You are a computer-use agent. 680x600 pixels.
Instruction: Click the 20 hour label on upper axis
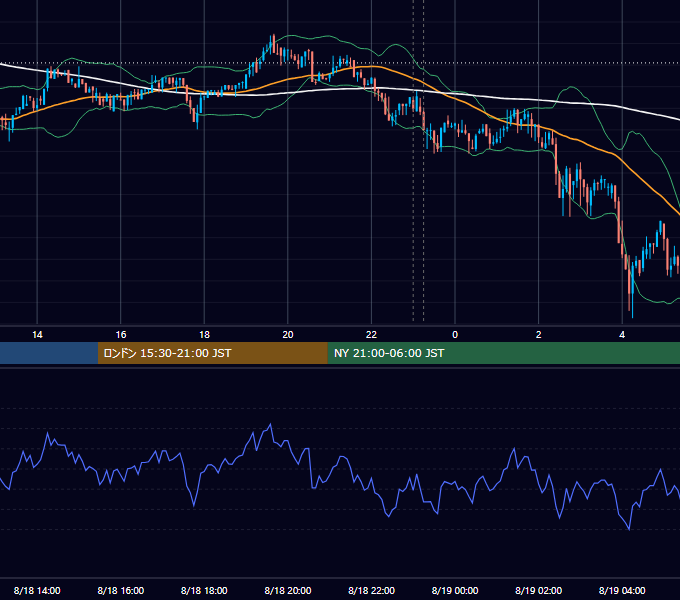[x=288, y=335]
